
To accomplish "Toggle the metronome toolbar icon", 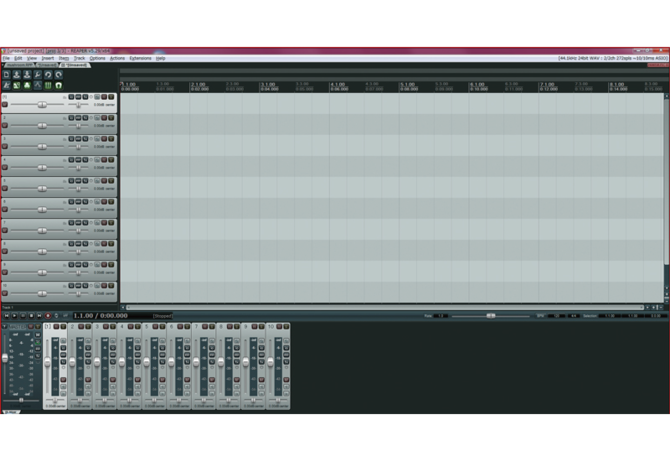I will pyautogui.click(x=6, y=85).
